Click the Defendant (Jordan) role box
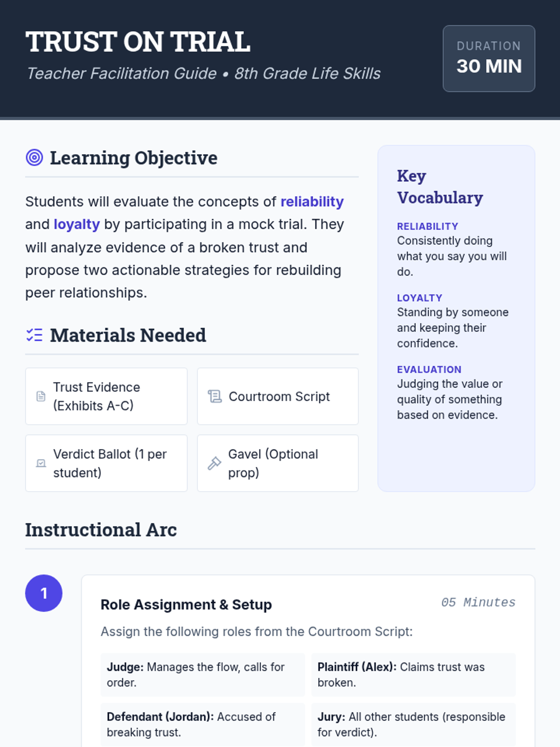The image size is (560, 747). coord(203,724)
